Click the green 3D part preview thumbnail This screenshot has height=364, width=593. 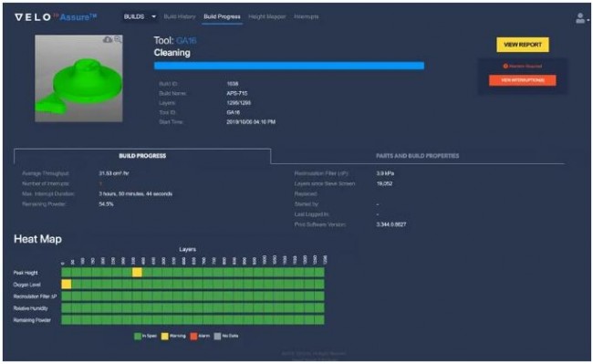[78, 78]
